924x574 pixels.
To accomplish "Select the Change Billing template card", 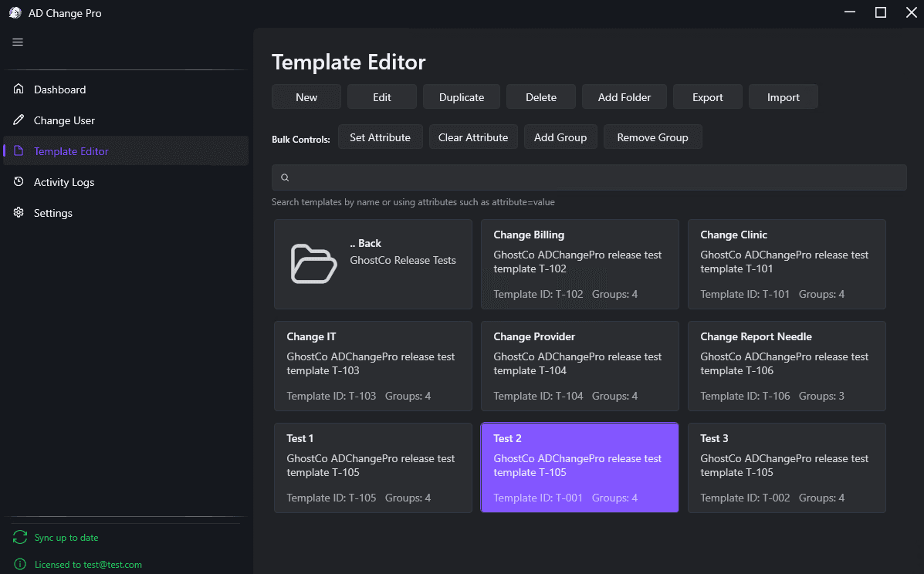I will [x=580, y=264].
